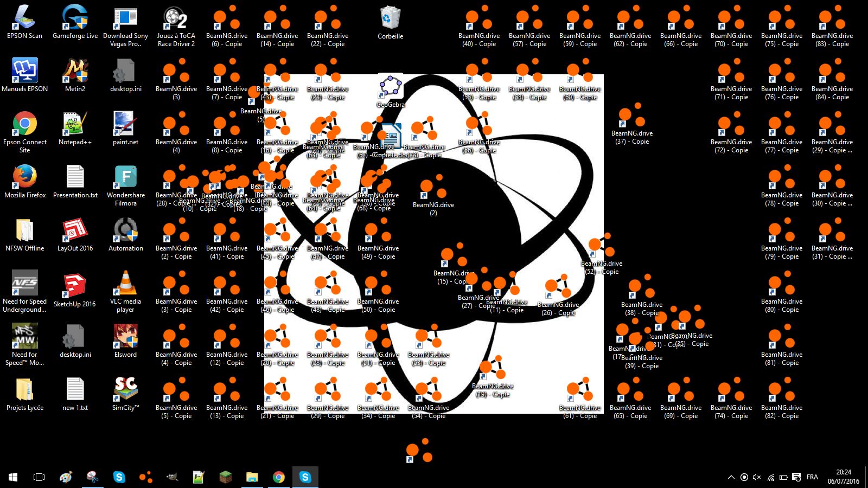Select the Metin2 game shortcut
868x488 pixels.
tap(75, 76)
